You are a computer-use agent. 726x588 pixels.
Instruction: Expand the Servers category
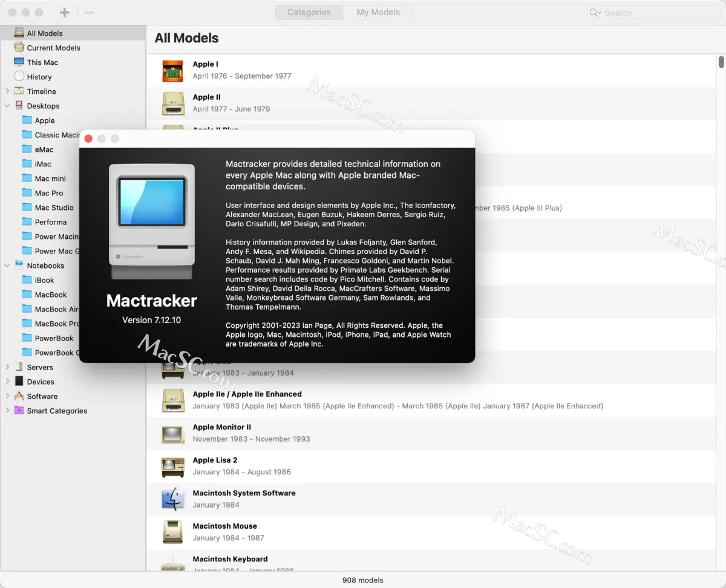(x=7, y=367)
